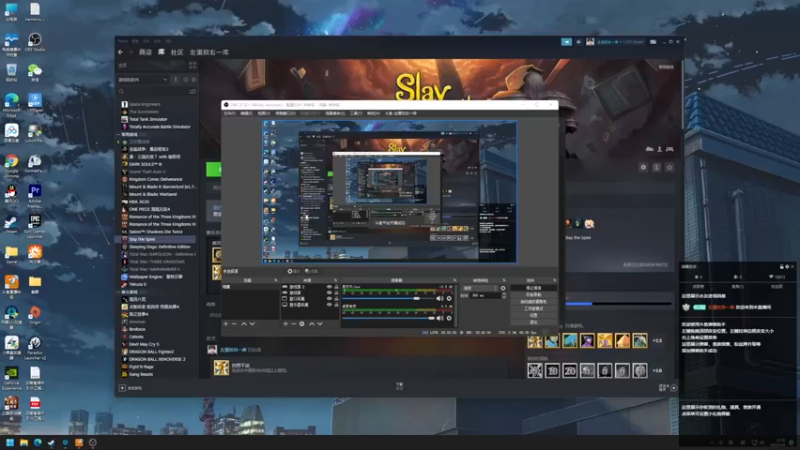The width and height of the screenshot is (800, 450).
Task: Click OBS start recording button
Action: click(534, 294)
